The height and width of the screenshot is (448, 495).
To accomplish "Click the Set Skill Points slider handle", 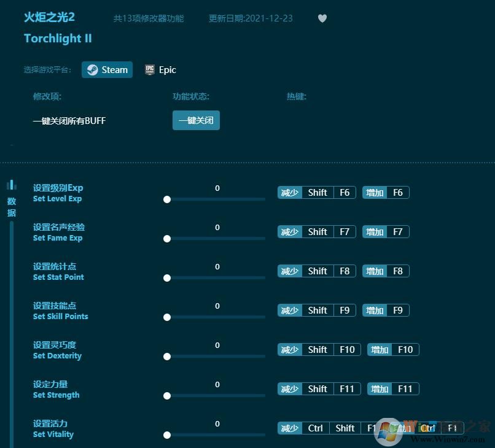I will [167, 317].
